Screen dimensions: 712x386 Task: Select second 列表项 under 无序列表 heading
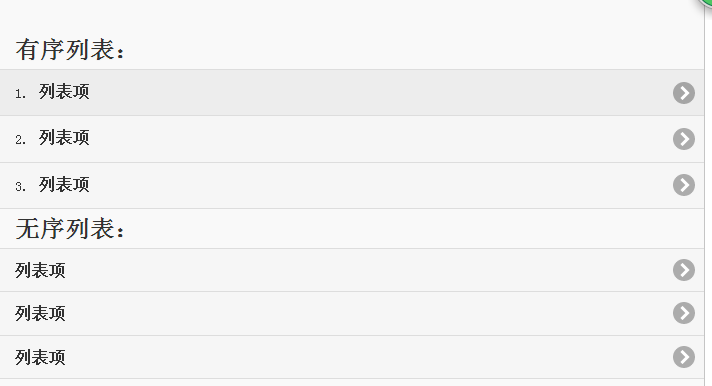pos(40,314)
